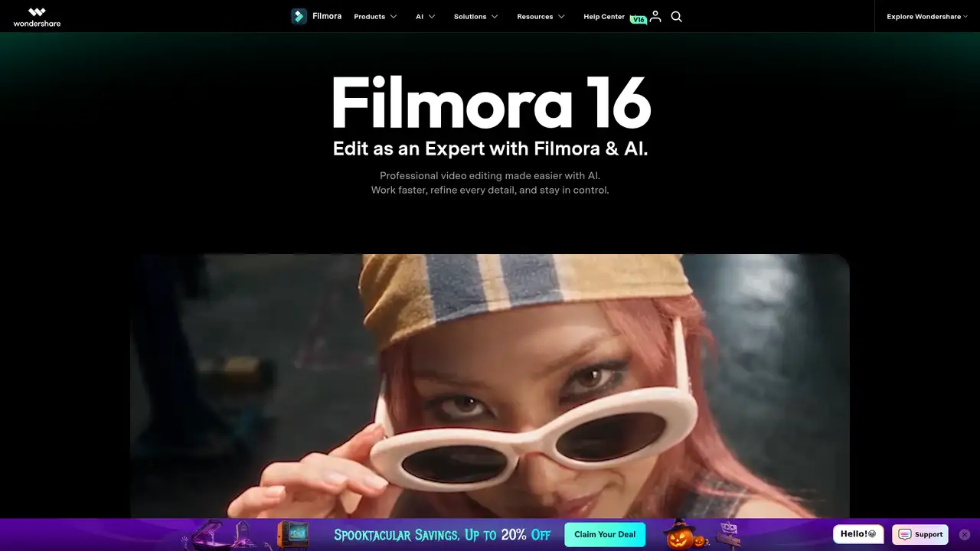Click "Professional video editing made easier with AI." text
The height and width of the screenshot is (551, 980).
click(x=490, y=175)
